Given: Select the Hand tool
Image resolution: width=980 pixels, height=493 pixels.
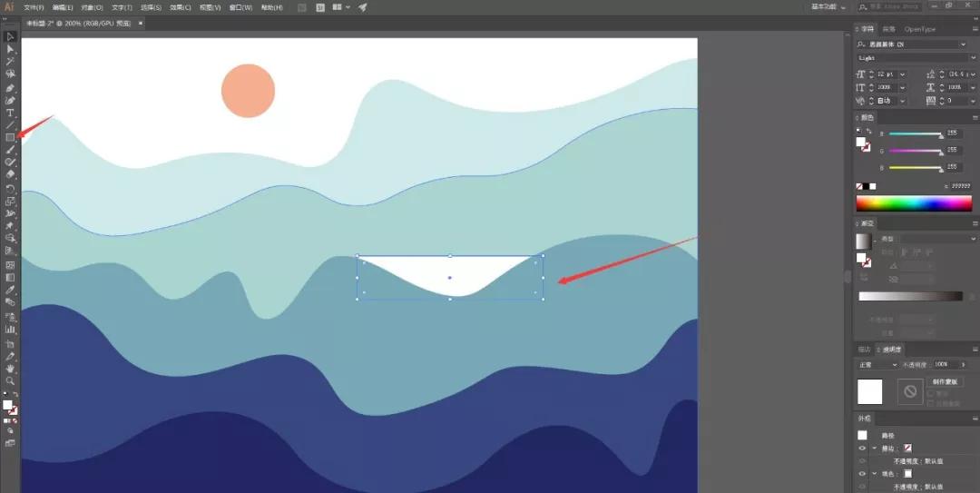Looking at the screenshot, I should (10, 370).
